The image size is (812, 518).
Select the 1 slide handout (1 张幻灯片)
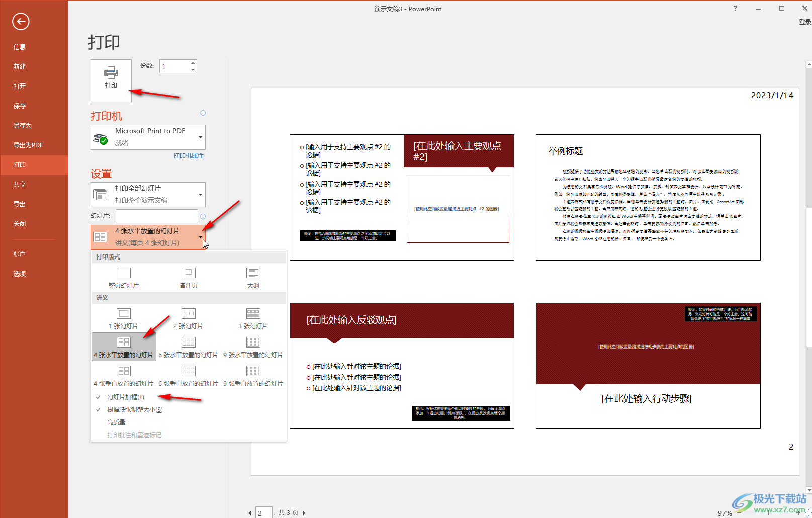124,319
